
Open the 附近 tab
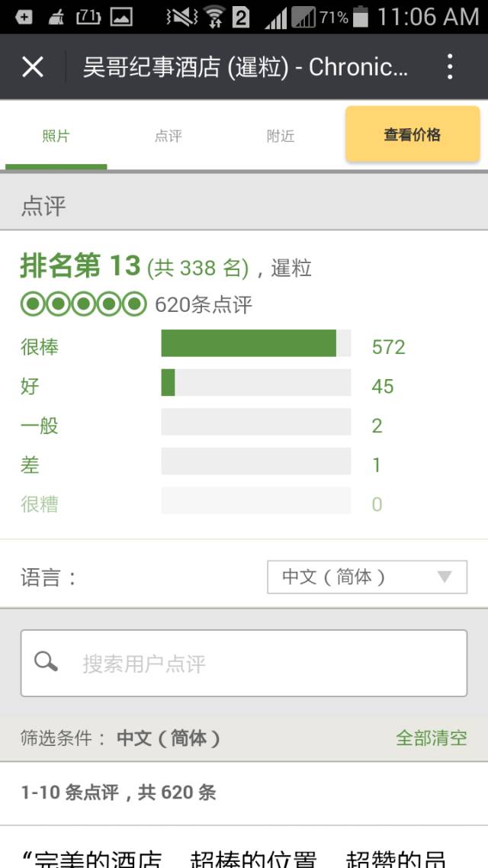click(x=281, y=137)
